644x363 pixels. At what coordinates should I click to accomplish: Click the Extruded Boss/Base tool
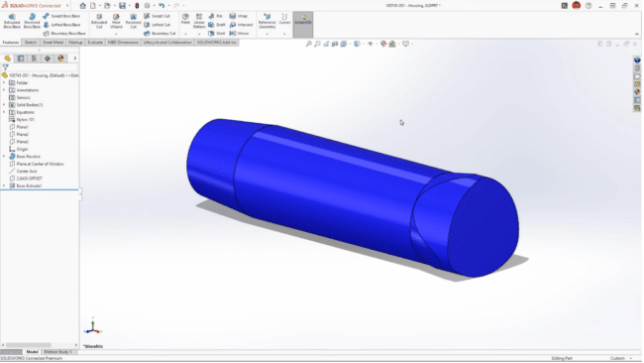12,21
